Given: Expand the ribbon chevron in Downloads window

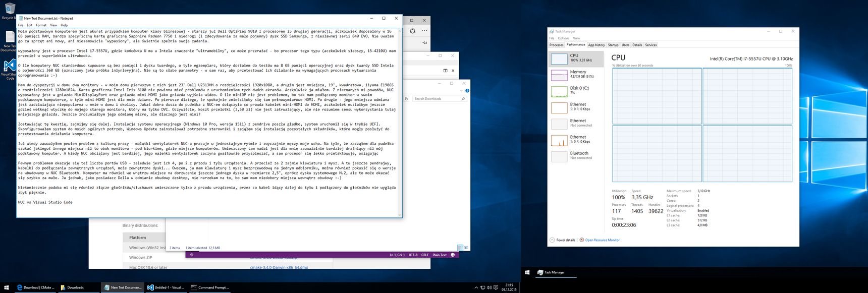Looking at the screenshot, I should coord(461,91).
